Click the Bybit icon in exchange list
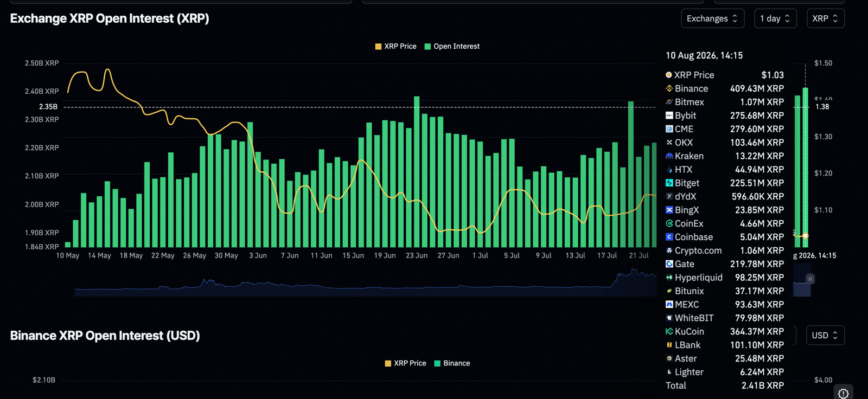 coord(669,115)
